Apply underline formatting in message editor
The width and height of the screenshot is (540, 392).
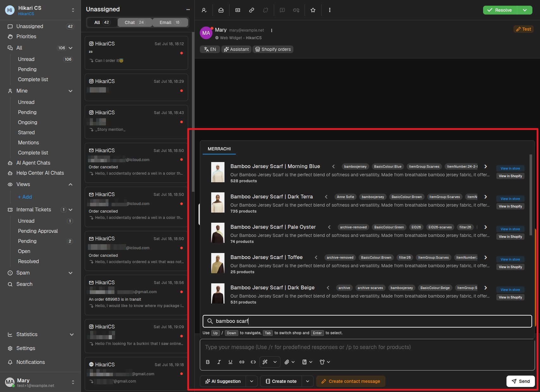[x=230, y=362]
